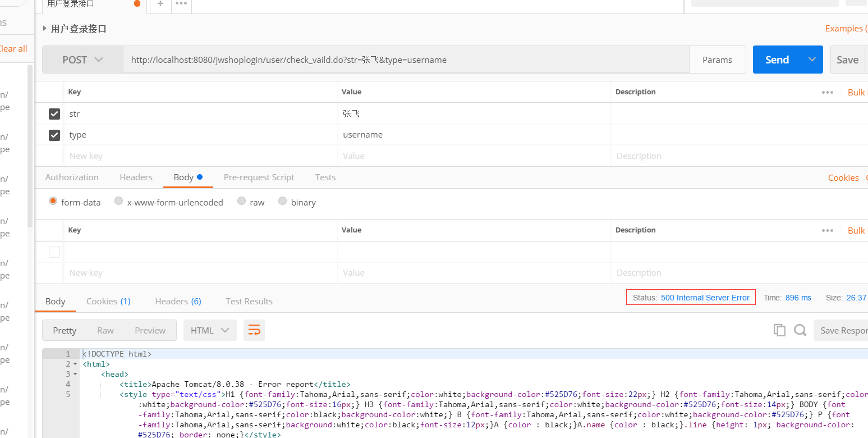This screenshot has height=438, width=868.
Task: Collapse the 用户登录接口 request section
Action: tap(44, 27)
